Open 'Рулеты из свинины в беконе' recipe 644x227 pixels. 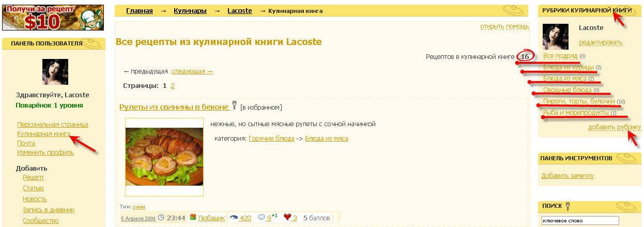174,107
